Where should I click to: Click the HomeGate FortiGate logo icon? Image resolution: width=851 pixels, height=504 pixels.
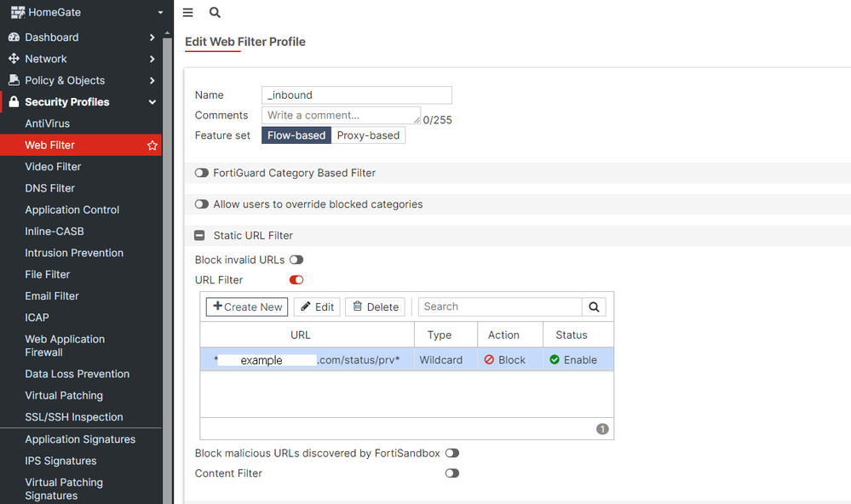[18, 13]
